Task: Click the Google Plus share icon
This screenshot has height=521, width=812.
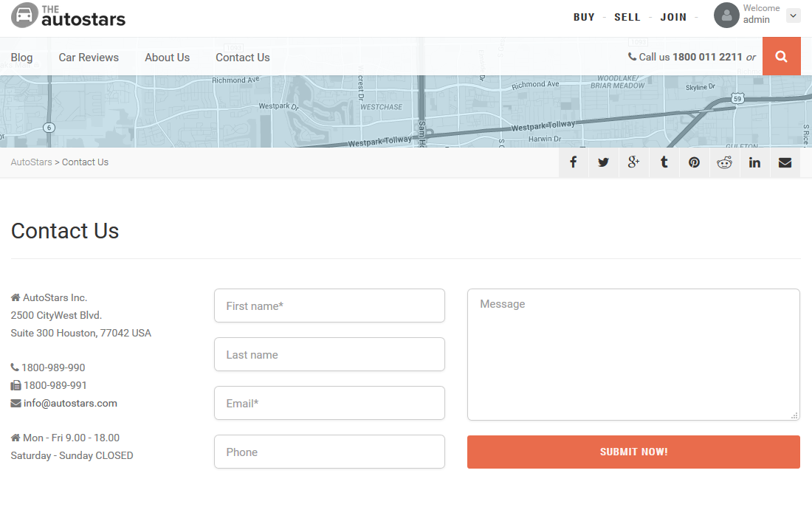Action: pyautogui.click(x=633, y=162)
